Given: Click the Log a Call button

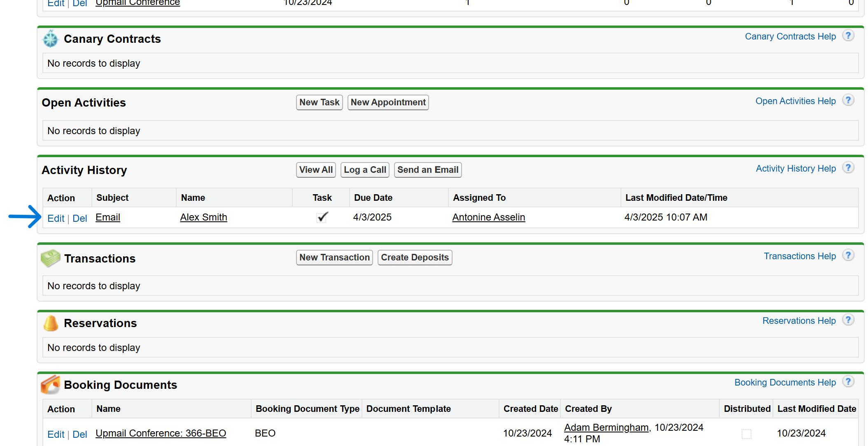Looking at the screenshot, I should [x=364, y=170].
